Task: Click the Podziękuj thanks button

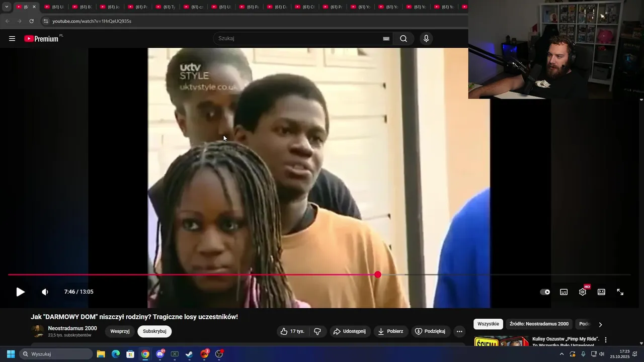Action: pyautogui.click(x=431, y=331)
